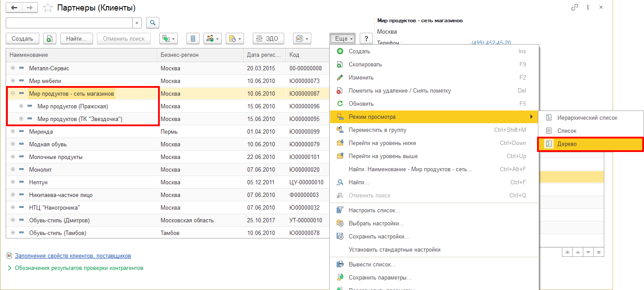Add the page to favorites with the star
This screenshot has width=644, height=290.
(49, 8)
